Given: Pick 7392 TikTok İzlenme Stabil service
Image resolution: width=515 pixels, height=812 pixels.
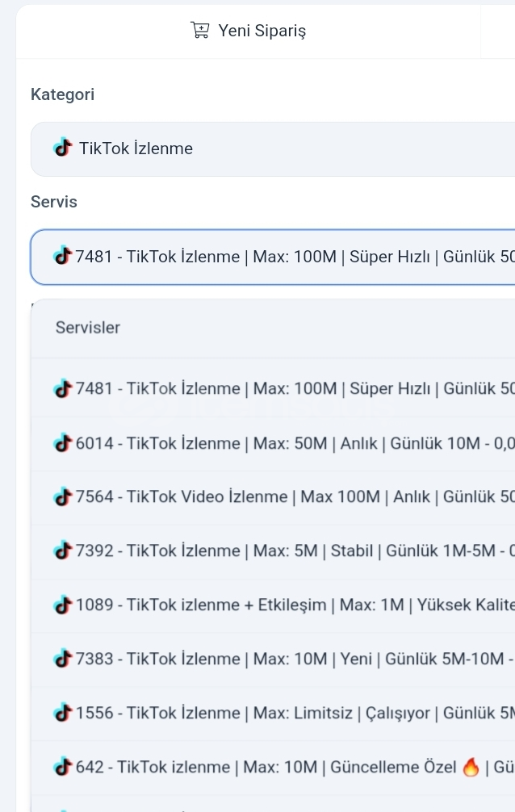Looking at the screenshot, I should (273, 551).
